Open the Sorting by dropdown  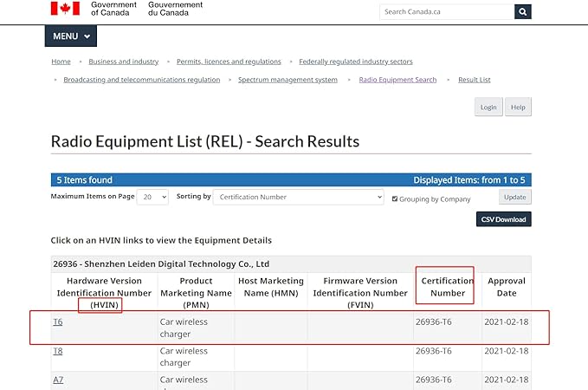coord(298,197)
